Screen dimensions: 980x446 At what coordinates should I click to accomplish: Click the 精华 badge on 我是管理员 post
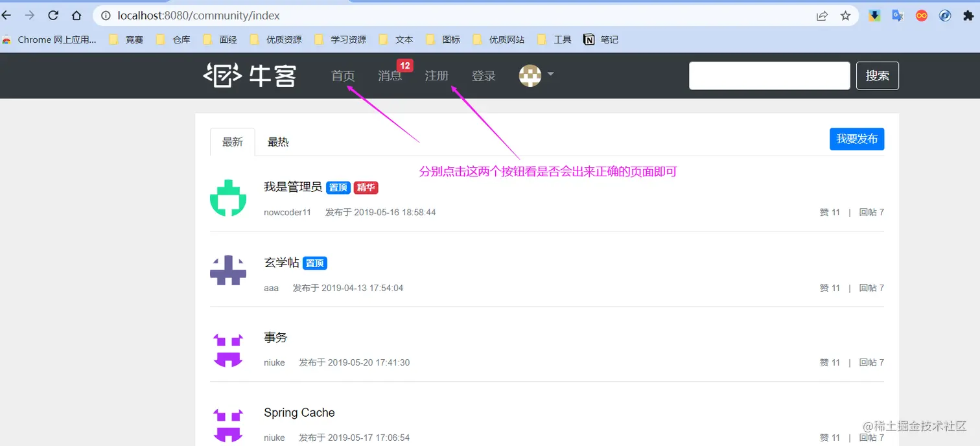pos(366,188)
